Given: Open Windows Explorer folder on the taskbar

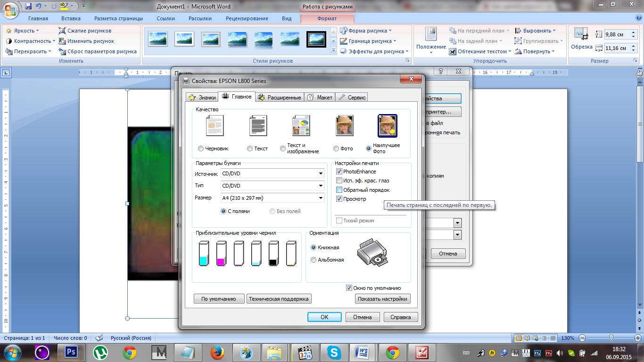Looking at the screenshot, I should 275,352.
